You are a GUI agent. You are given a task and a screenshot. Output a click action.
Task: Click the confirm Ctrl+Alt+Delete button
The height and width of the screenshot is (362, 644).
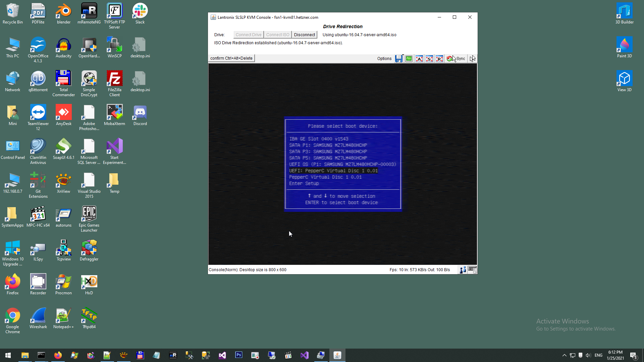231,58
